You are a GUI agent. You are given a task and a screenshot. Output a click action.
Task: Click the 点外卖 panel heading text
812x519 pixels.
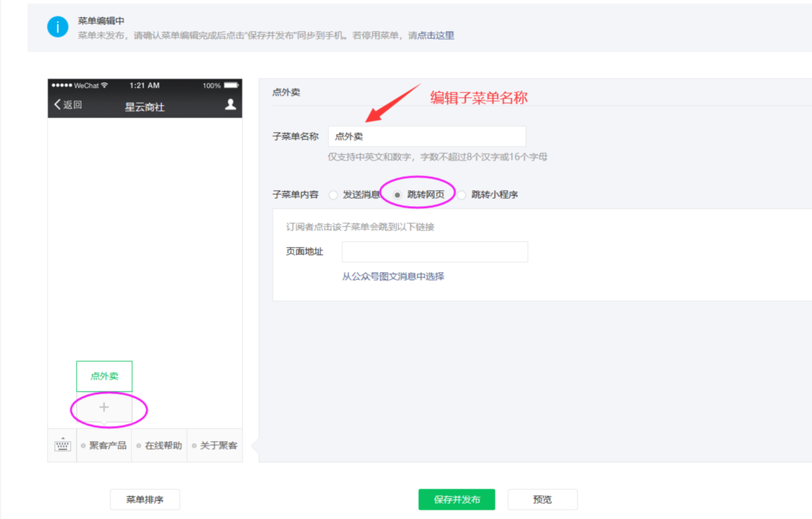pos(286,92)
